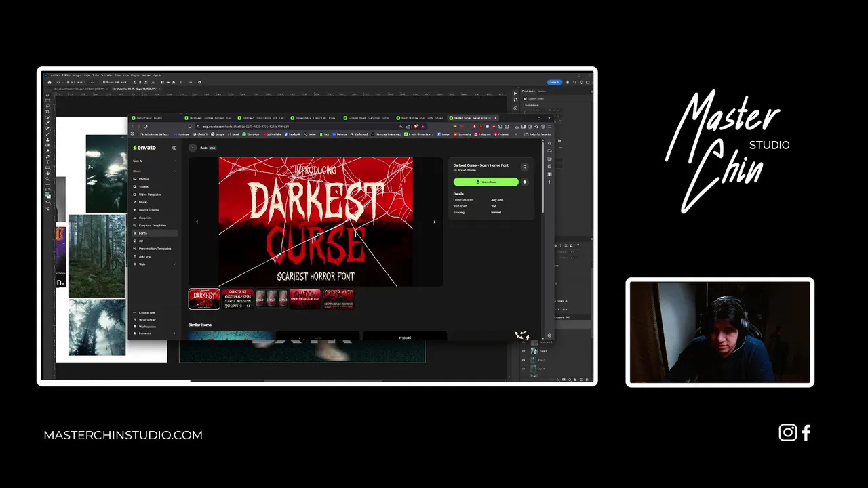
Task: Open 3D in the Envato sidebar
Action: [155, 241]
